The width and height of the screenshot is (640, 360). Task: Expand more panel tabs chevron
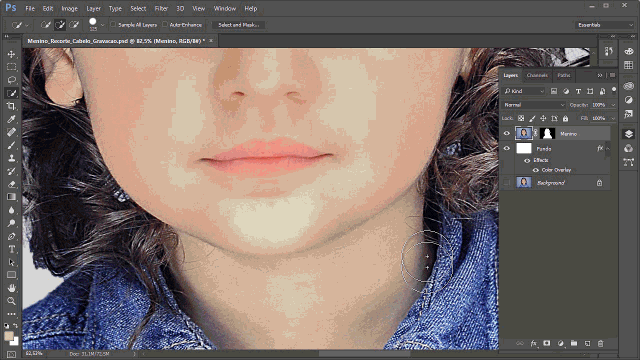pos(600,76)
